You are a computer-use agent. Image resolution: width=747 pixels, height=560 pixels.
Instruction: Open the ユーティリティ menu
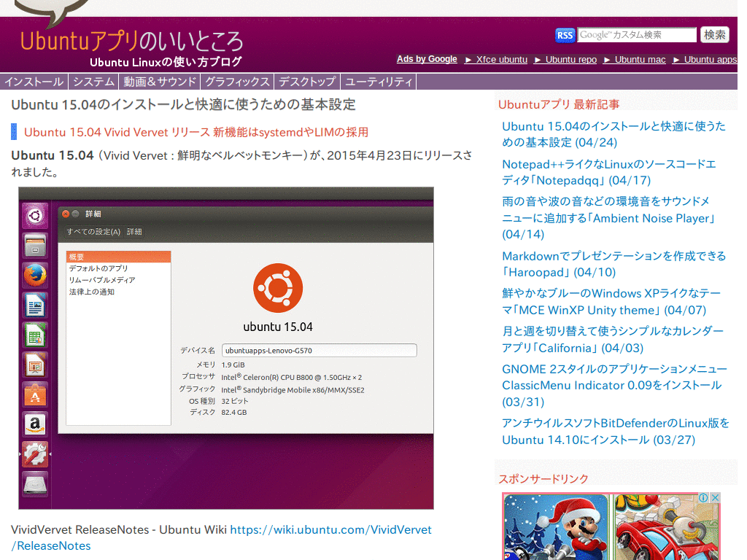379,82
